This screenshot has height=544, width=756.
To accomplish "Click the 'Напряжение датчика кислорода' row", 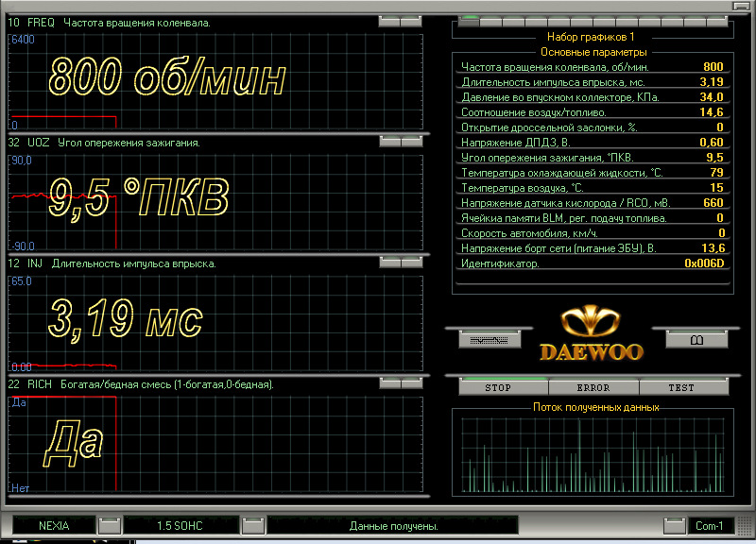I will pyautogui.click(x=593, y=203).
